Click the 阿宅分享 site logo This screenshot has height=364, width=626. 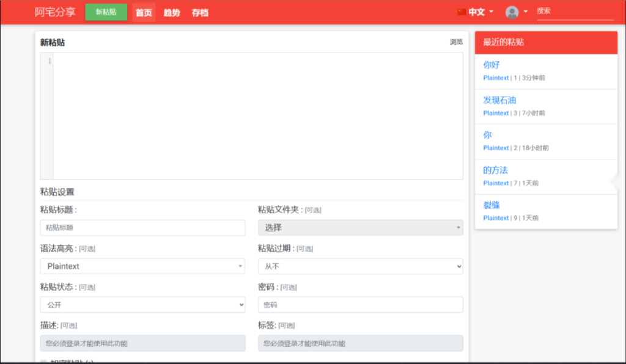click(x=54, y=11)
